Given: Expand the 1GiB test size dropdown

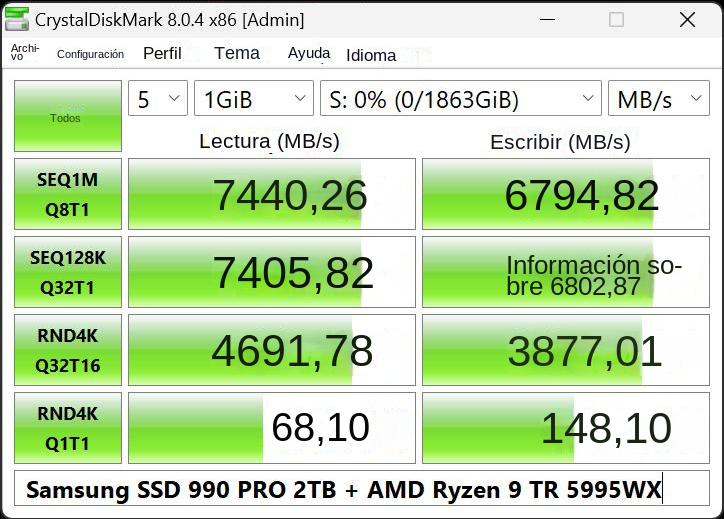Looking at the screenshot, I should (x=254, y=98).
